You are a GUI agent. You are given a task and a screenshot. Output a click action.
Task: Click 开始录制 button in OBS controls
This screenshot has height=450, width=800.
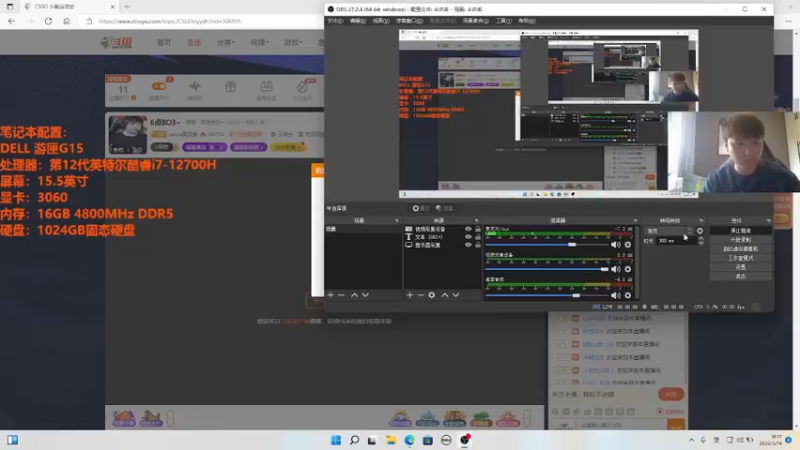(x=740, y=240)
